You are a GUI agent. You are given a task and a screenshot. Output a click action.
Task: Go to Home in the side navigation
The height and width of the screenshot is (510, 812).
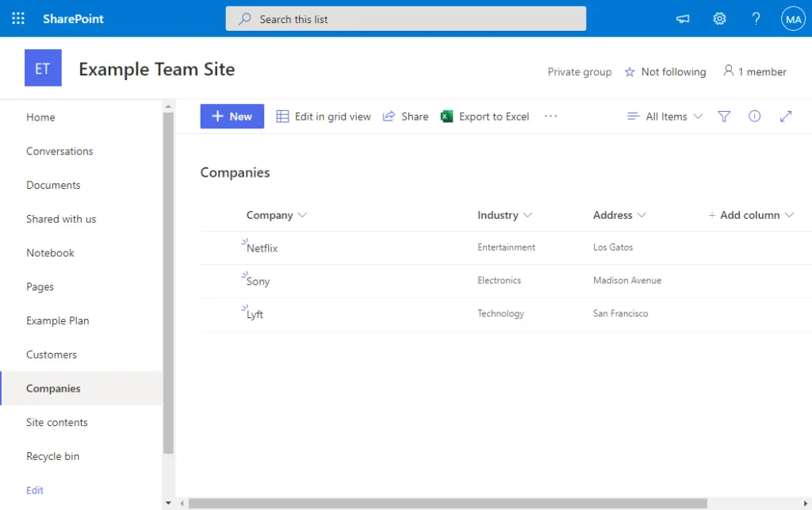(x=40, y=117)
